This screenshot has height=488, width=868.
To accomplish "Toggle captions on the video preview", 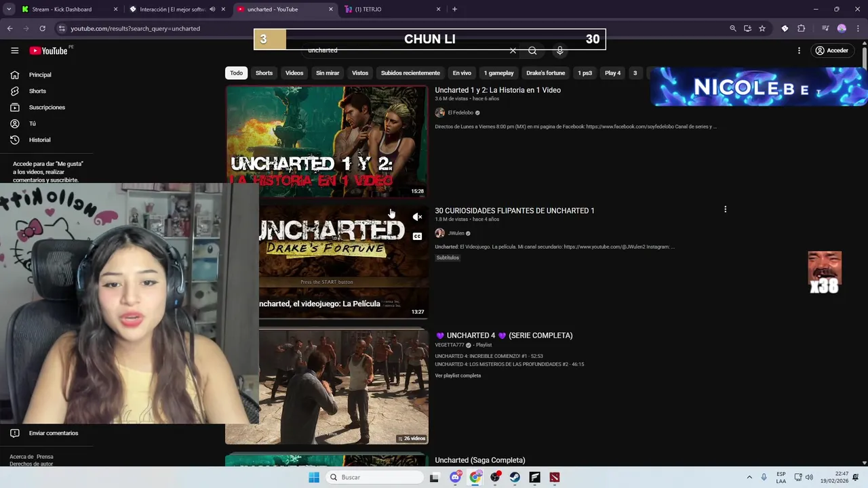I will [x=417, y=236].
